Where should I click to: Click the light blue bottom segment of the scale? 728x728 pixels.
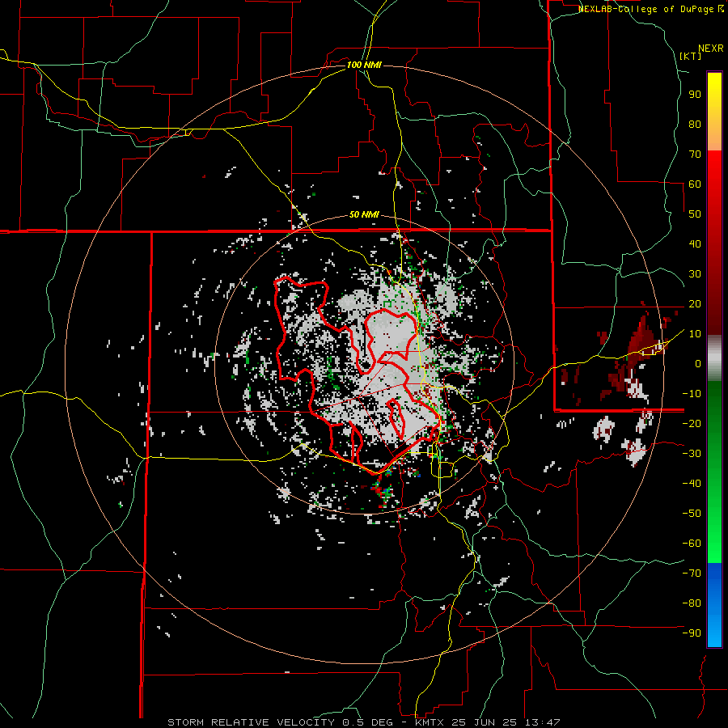tap(714, 629)
